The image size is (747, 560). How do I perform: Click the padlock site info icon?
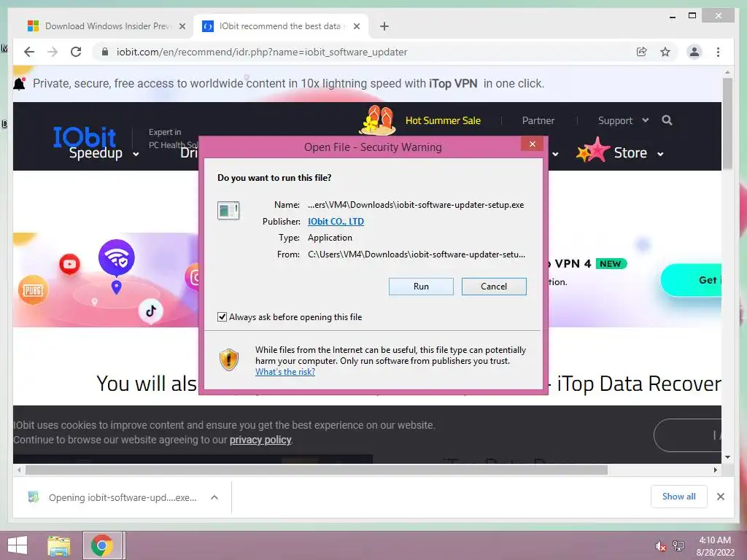tap(105, 52)
